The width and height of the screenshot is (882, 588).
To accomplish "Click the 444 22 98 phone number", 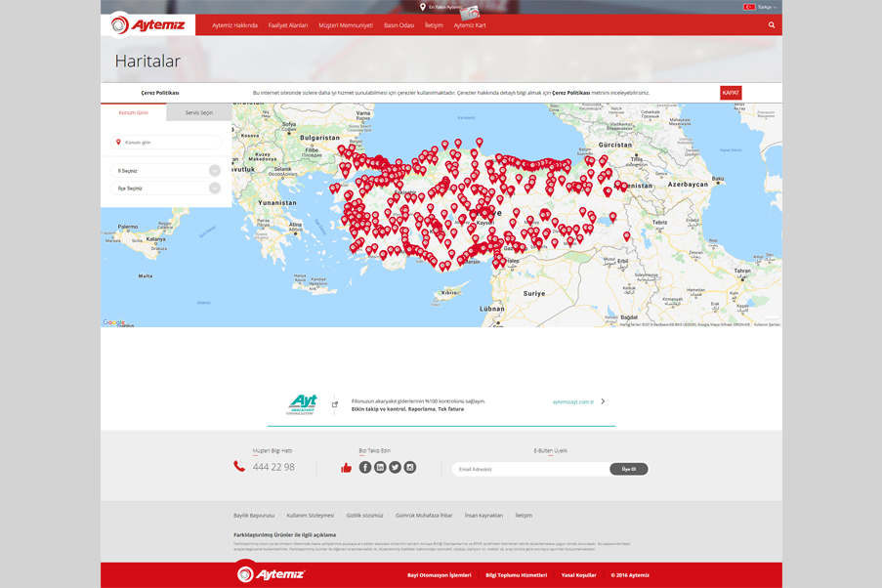I will pyautogui.click(x=273, y=467).
